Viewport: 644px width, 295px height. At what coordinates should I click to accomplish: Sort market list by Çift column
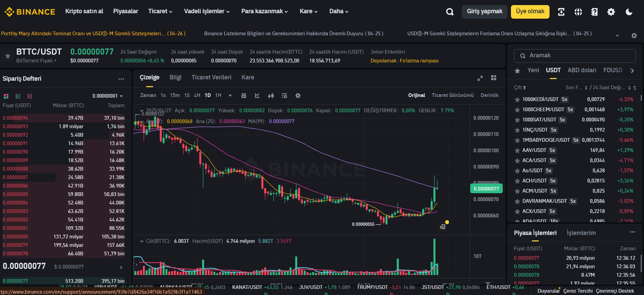click(520, 87)
